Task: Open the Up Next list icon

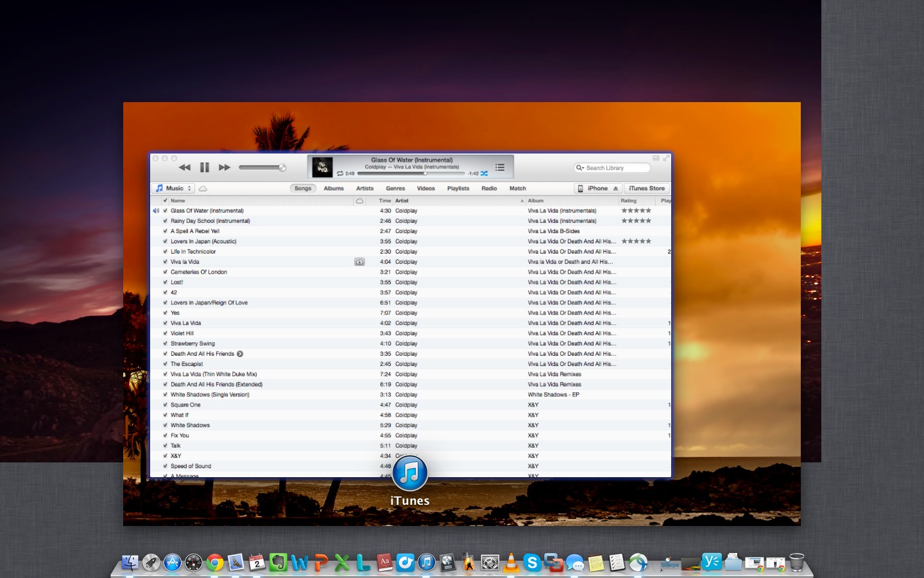Action: tap(500, 168)
